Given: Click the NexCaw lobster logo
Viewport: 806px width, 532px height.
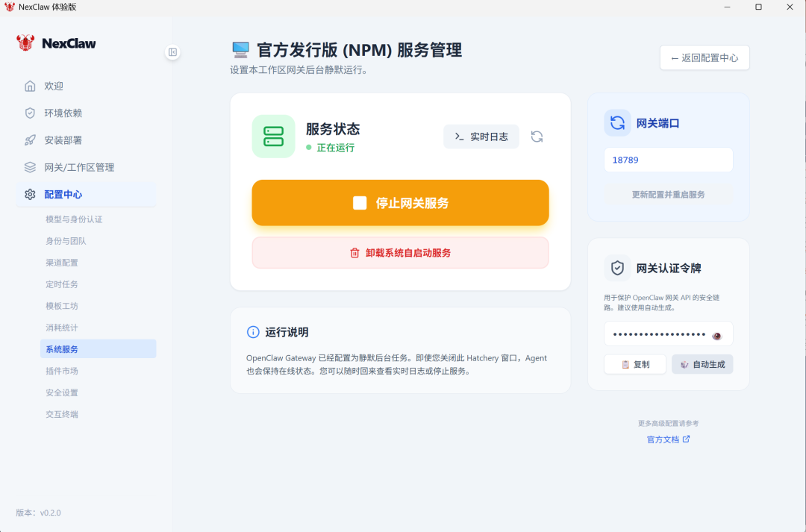Looking at the screenshot, I should (25, 43).
